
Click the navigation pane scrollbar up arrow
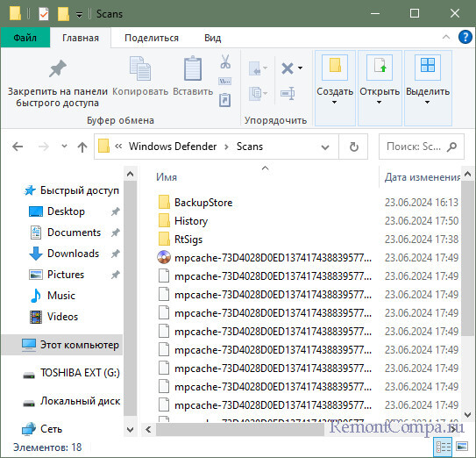pos(131,174)
